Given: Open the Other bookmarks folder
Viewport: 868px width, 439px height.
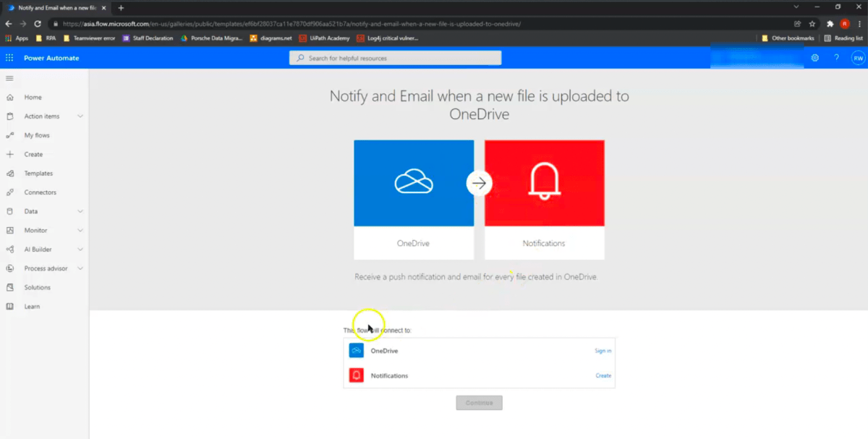Looking at the screenshot, I should click(x=788, y=38).
